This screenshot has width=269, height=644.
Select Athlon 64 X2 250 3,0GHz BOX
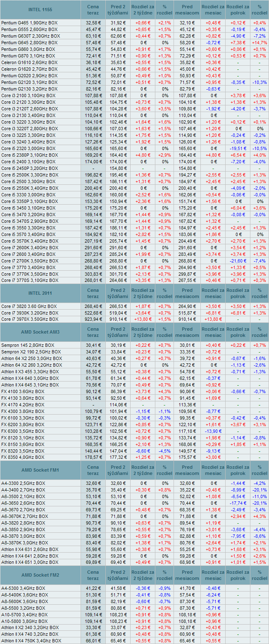point(32,358)
